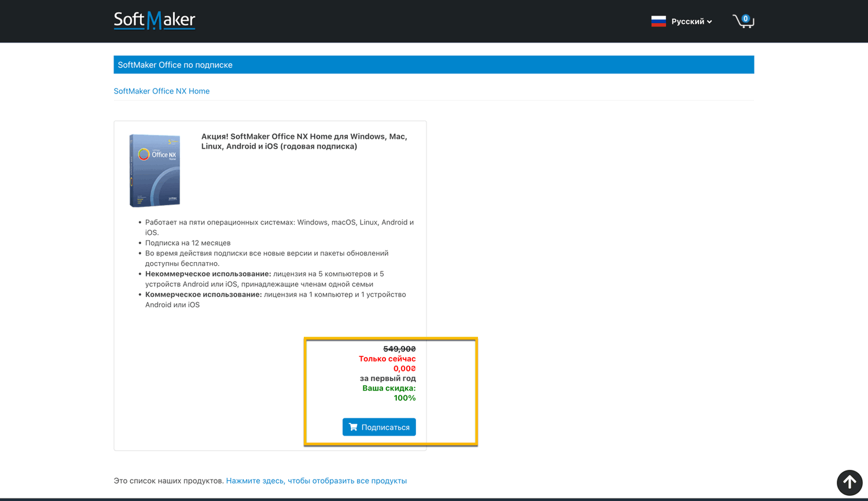Expand the Русский language dropdown
The image size is (868, 501).
click(x=692, y=21)
